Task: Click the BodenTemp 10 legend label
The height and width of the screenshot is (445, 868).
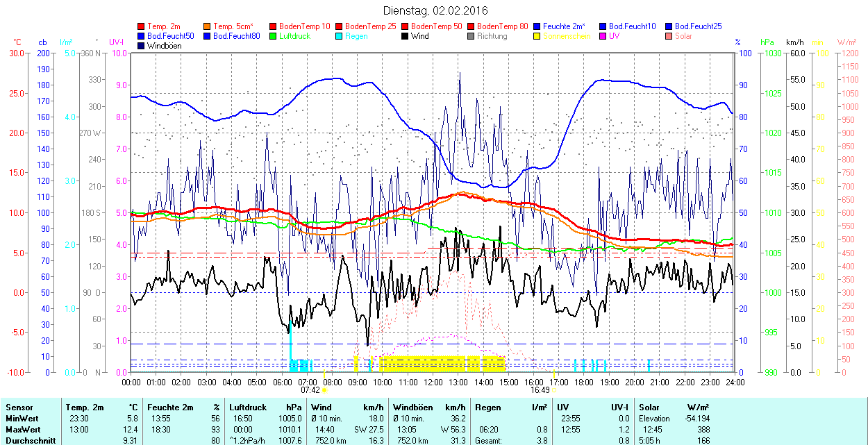Action: (305, 26)
